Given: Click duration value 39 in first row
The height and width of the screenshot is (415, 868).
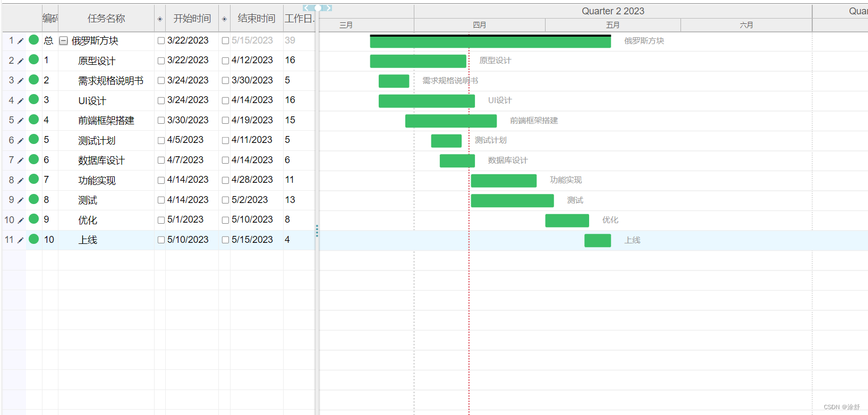Looking at the screenshot, I should [x=290, y=40].
